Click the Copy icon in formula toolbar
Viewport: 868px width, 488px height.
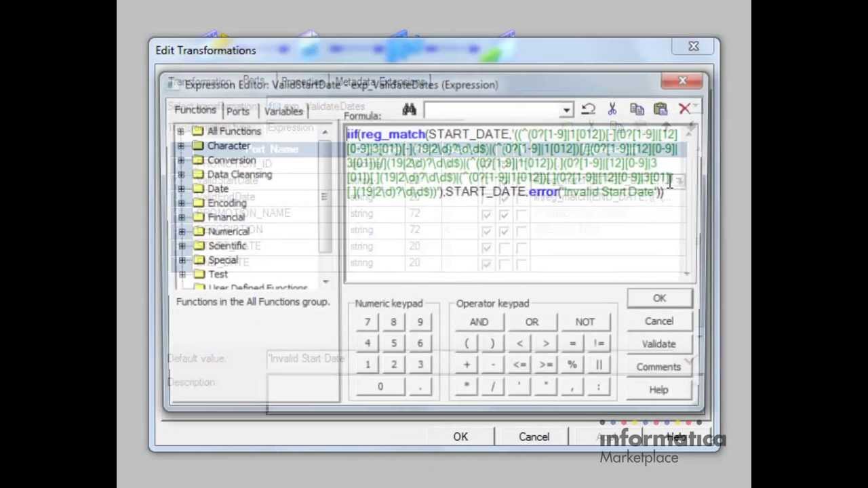coord(636,109)
